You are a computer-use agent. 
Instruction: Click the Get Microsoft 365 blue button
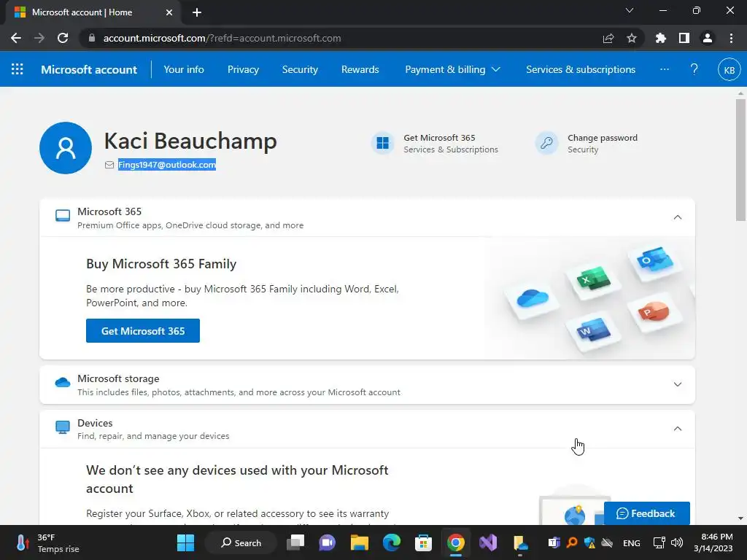pyautogui.click(x=143, y=330)
